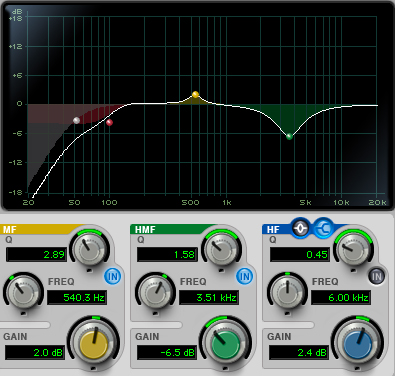
Task: Enable the HF band IN button
Action: pyautogui.click(x=377, y=276)
